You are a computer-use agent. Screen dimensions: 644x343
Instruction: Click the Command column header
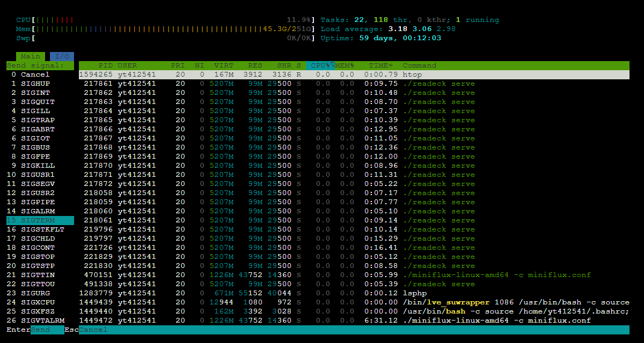[419, 65]
